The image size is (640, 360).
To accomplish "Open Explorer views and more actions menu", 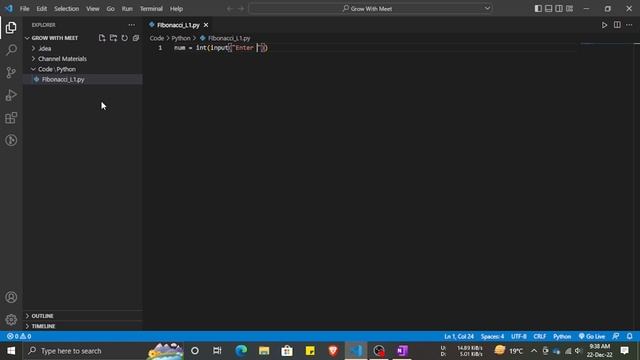I will tap(131, 25).
